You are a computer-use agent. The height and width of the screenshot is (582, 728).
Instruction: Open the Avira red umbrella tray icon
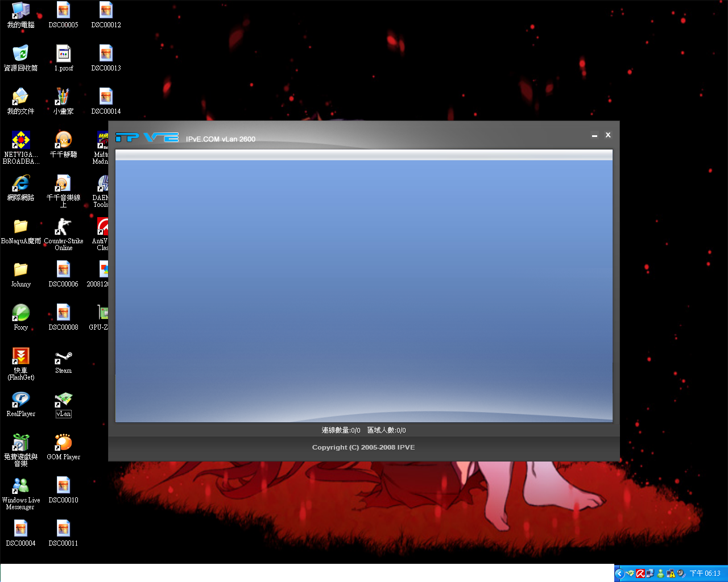(640, 573)
